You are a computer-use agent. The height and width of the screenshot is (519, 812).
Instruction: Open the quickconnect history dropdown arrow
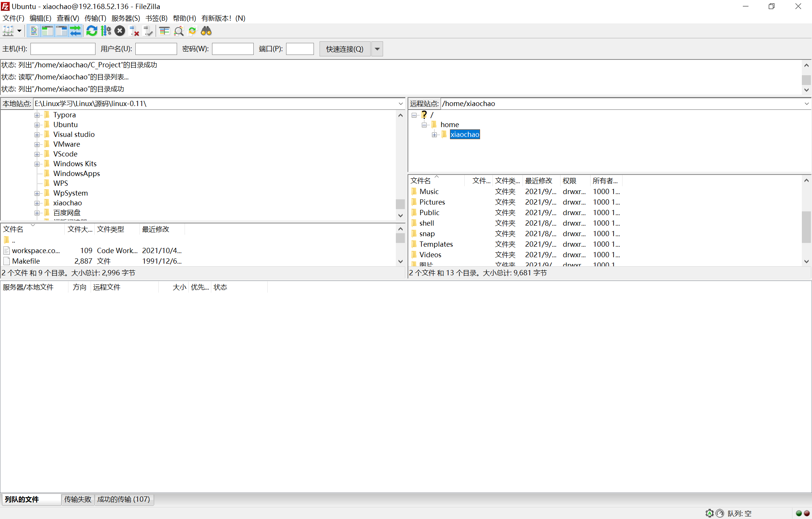click(x=377, y=49)
